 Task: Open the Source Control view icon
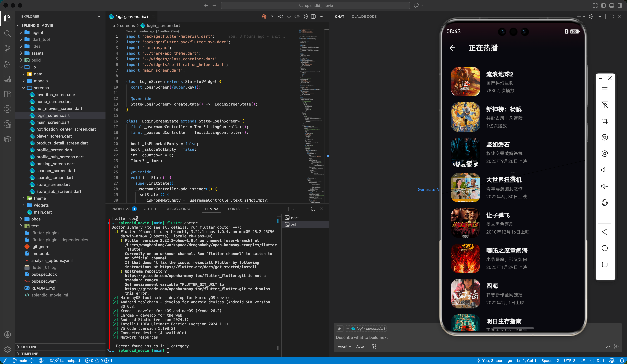pyautogui.click(x=8, y=49)
